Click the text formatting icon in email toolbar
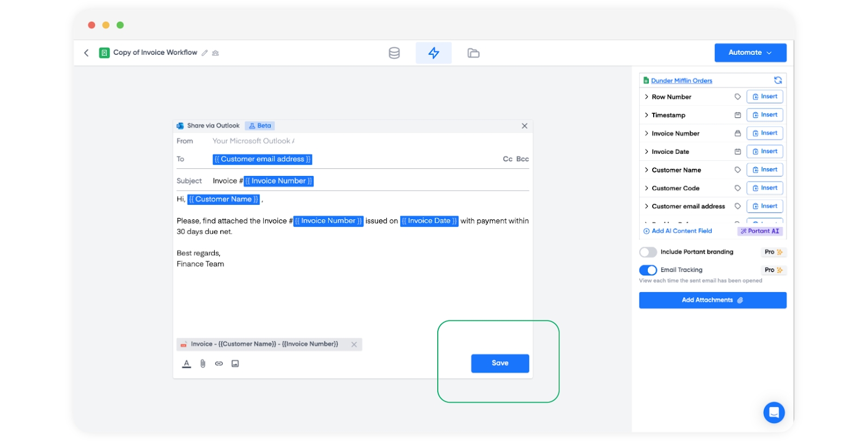Viewport: 868px width, 441px height. tap(187, 364)
